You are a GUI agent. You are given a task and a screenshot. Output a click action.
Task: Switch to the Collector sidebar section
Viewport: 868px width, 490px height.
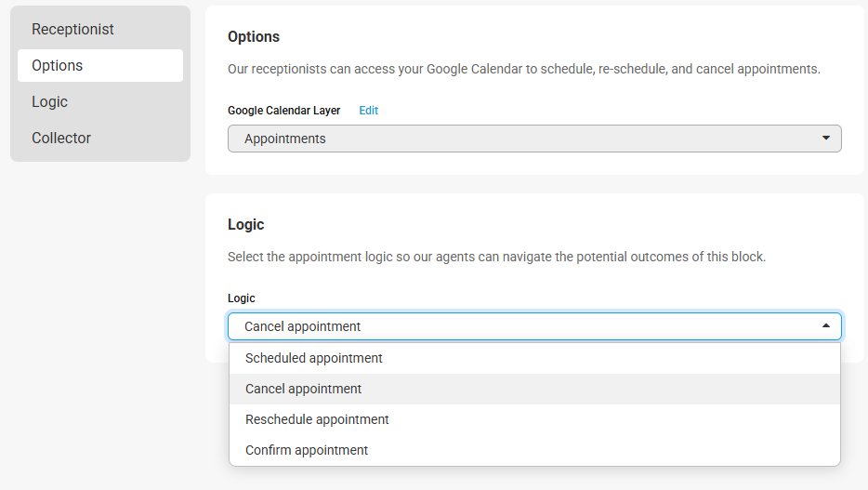[x=61, y=139]
